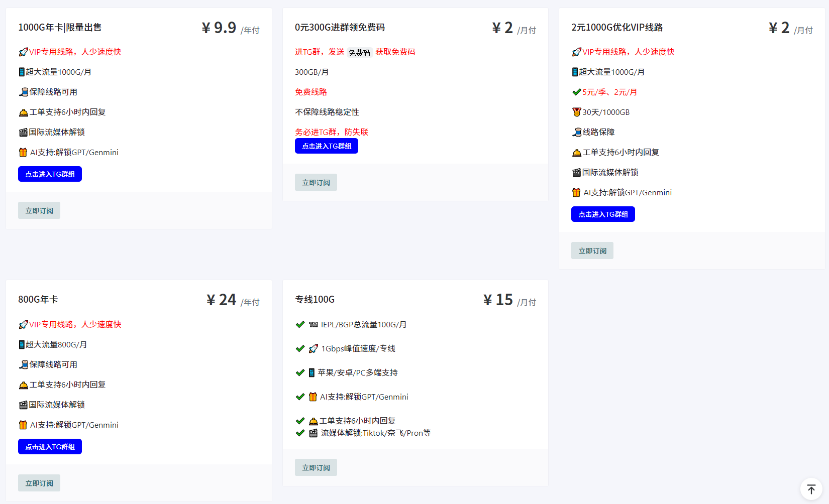Viewport: 829px width, 504px height.
Task: Click rocket icon in 1000G年卡 plan
Action: click(x=23, y=52)
